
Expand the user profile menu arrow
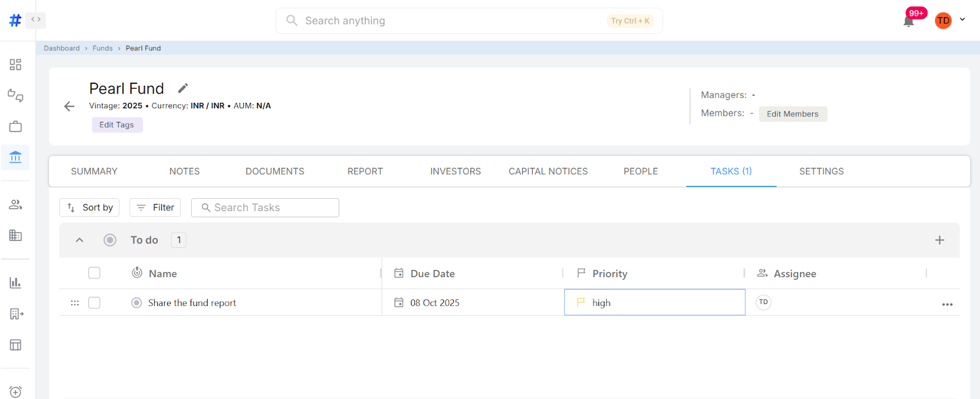(x=962, y=20)
